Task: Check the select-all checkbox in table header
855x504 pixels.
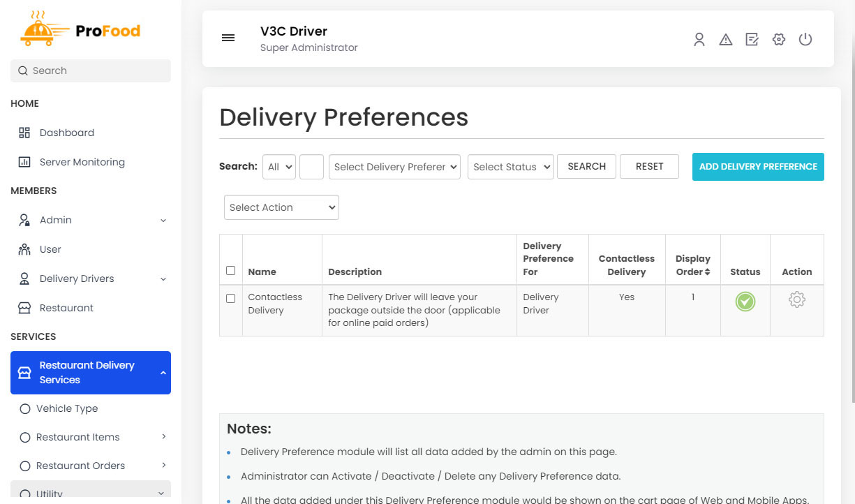Action: coord(231,271)
